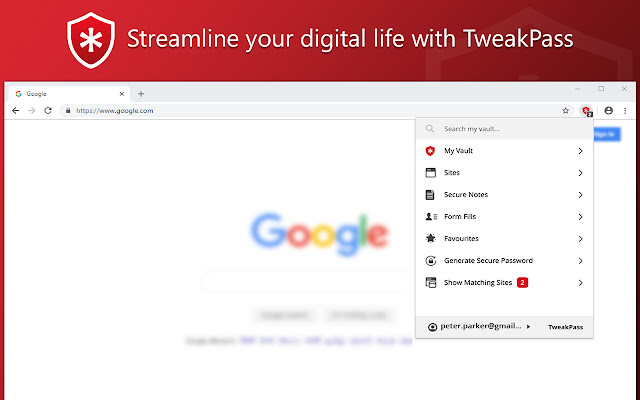This screenshot has width=640, height=400.
Task: Click the Generate Secure Password lock icon
Action: [431, 260]
